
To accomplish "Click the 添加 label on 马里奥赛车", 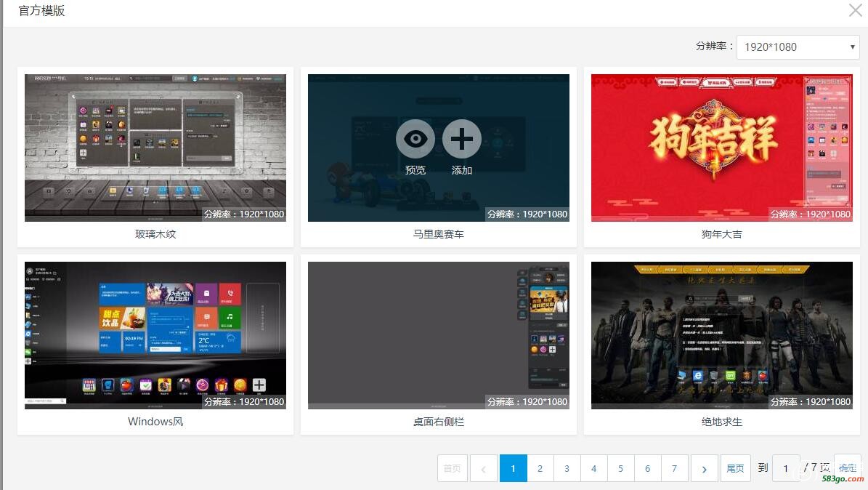I will click(x=462, y=170).
